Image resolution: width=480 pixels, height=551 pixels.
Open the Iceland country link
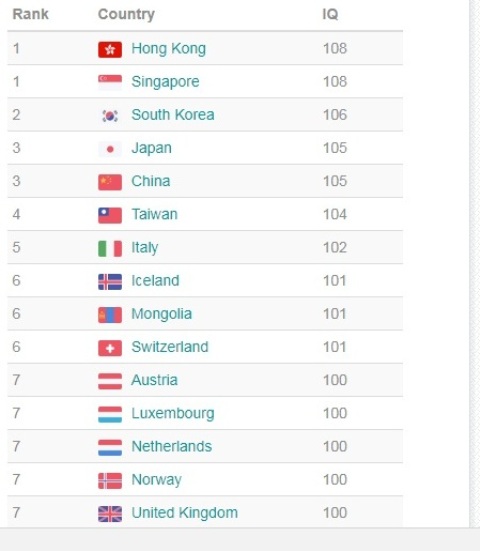click(155, 280)
